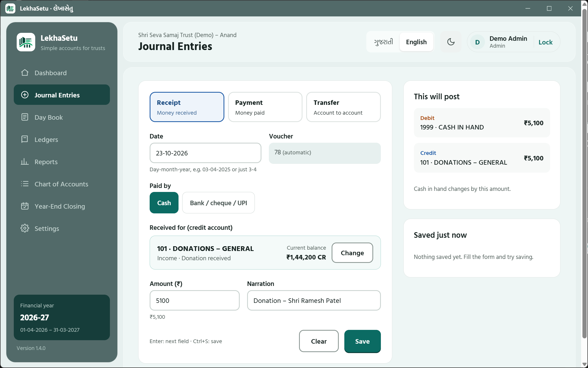Select the Transfer entry type

344,107
